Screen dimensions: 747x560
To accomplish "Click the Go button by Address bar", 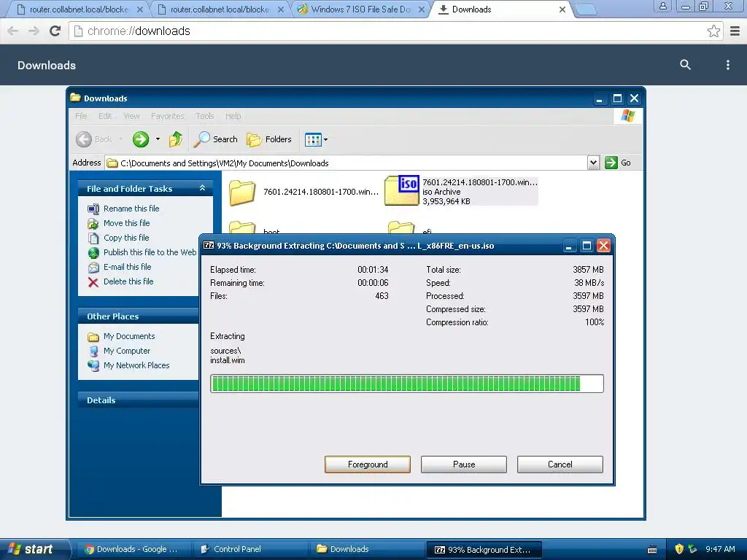I will point(617,163).
